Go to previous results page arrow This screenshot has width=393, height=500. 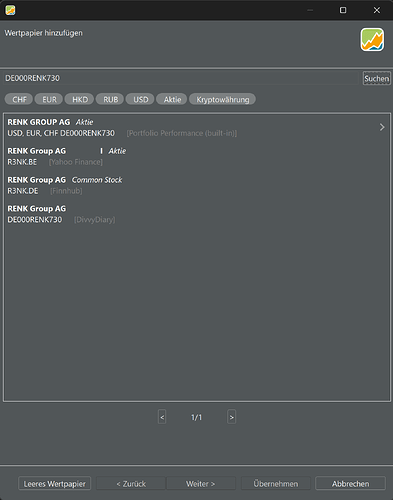tap(162, 417)
